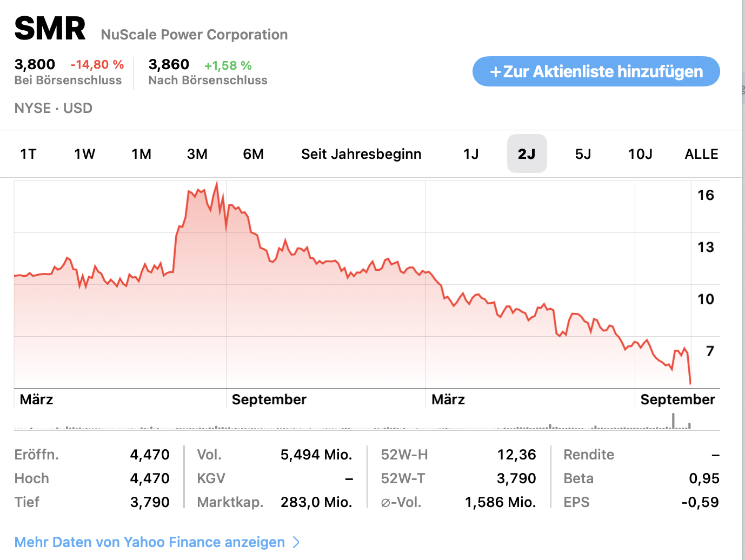This screenshot has width=745, height=560.
Task: Click the after-hours price 3,860
Action: 169,64
